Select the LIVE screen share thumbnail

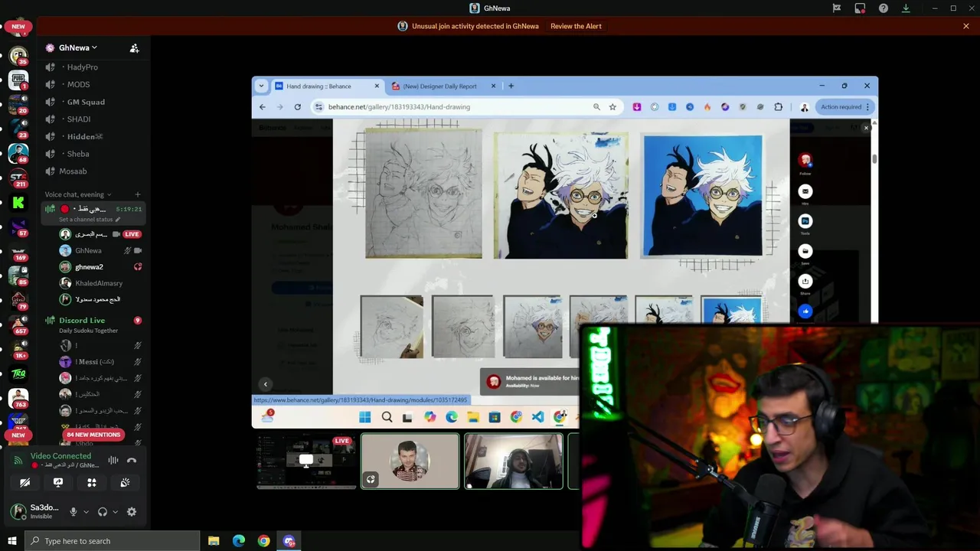click(305, 461)
